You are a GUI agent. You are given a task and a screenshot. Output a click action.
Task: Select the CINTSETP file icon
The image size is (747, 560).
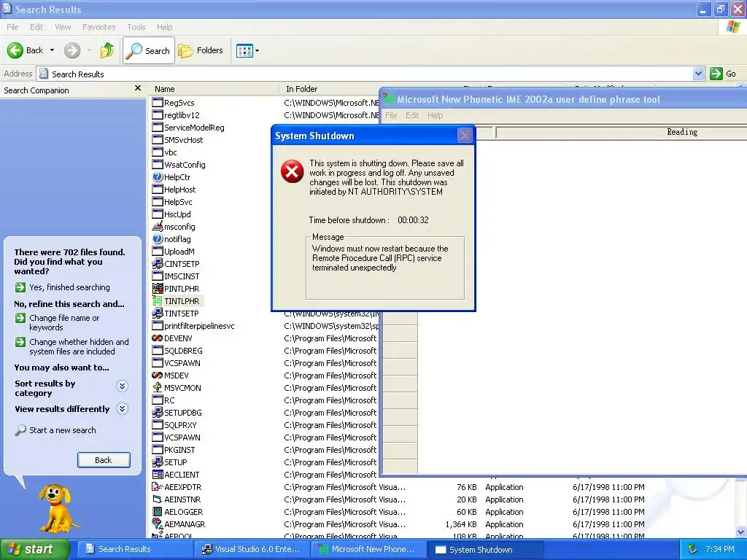coord(158,263)
